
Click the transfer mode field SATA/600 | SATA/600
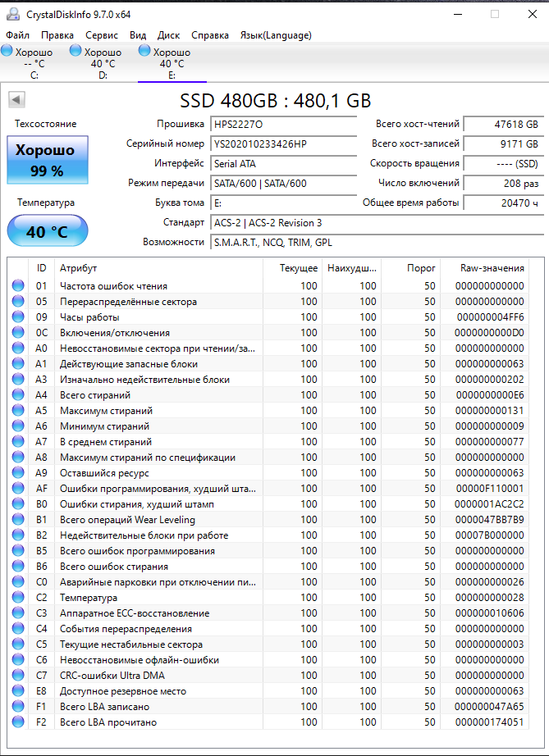284,183
